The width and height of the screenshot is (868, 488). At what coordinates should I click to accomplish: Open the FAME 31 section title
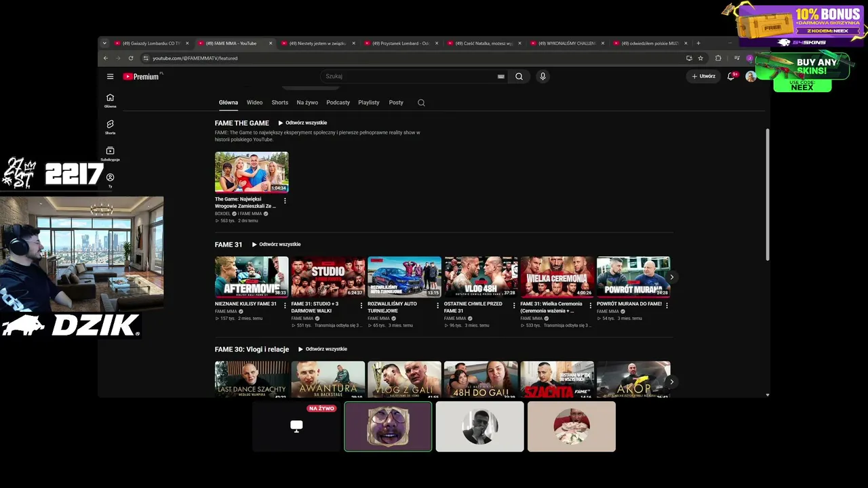coord(229,245)
